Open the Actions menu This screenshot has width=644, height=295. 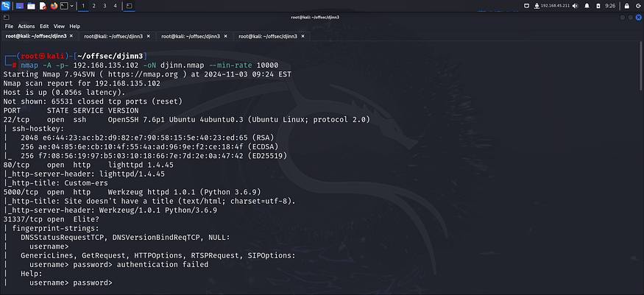26,26
